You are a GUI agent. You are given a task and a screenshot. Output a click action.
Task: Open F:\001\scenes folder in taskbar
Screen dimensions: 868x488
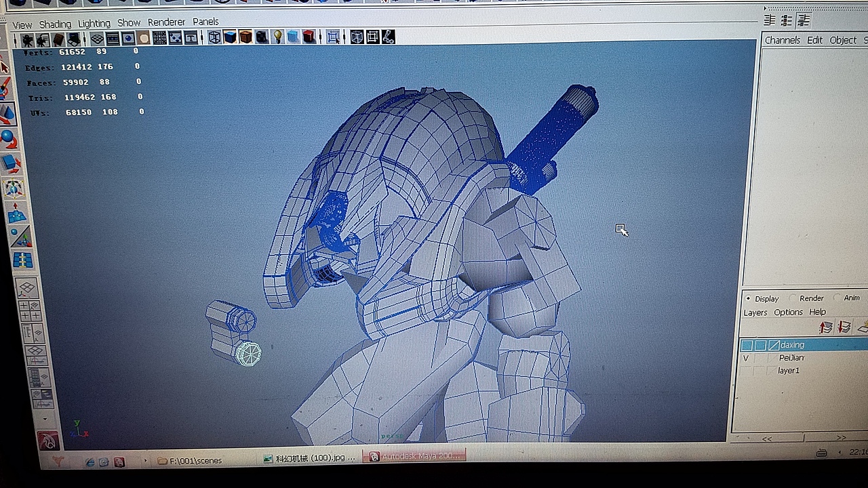(x=190, y=461)
